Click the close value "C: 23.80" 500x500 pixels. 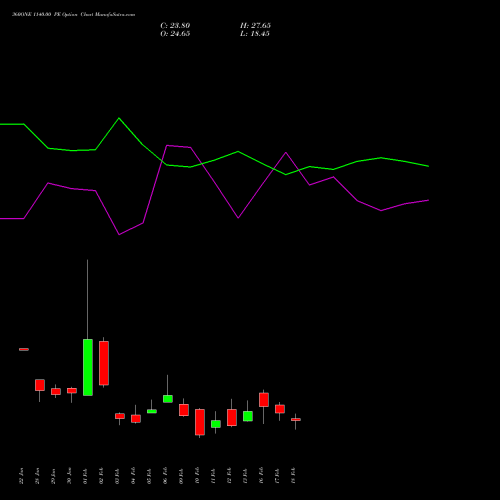coord(175,26)
